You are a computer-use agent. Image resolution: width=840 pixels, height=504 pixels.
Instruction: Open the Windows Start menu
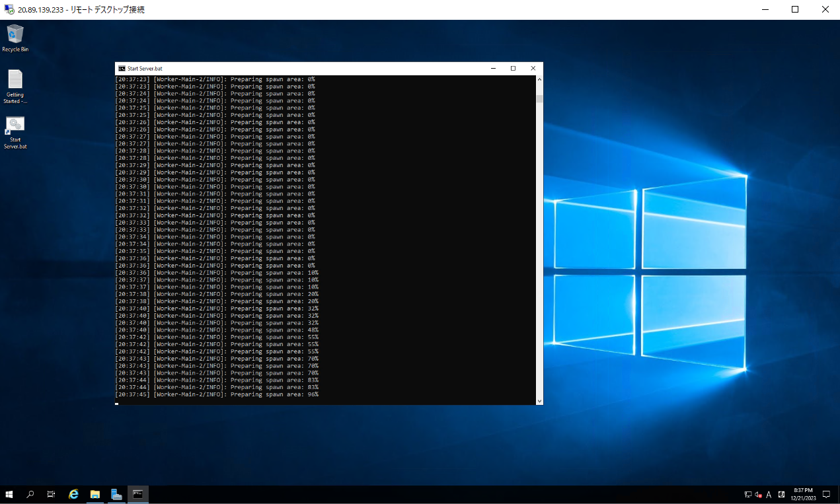point(10,494)
